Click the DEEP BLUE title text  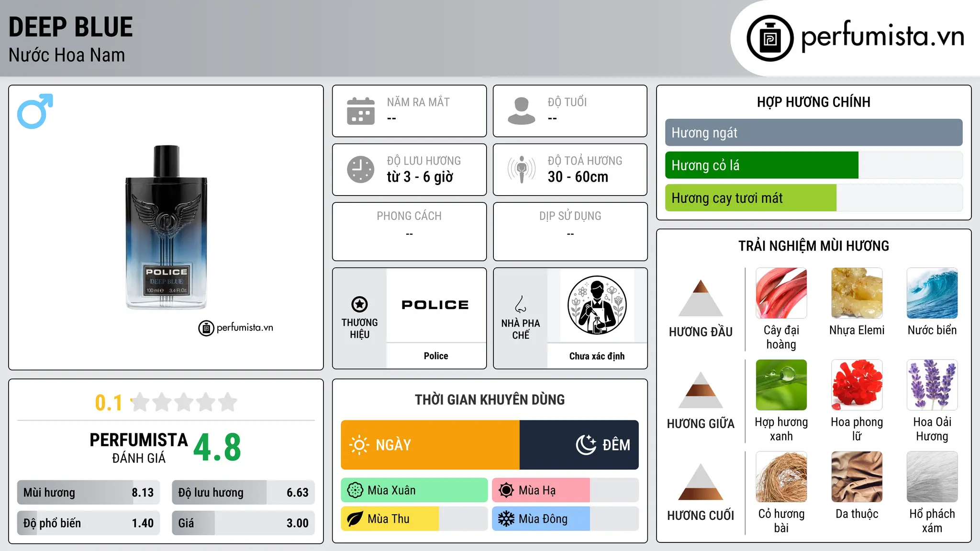[71, 27]
